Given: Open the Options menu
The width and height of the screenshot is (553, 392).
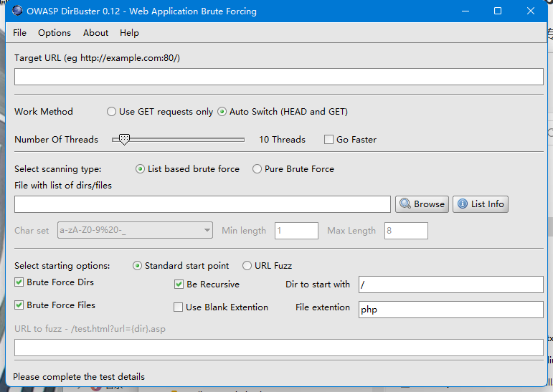Looking at the screenshot, I should point(55,33).
